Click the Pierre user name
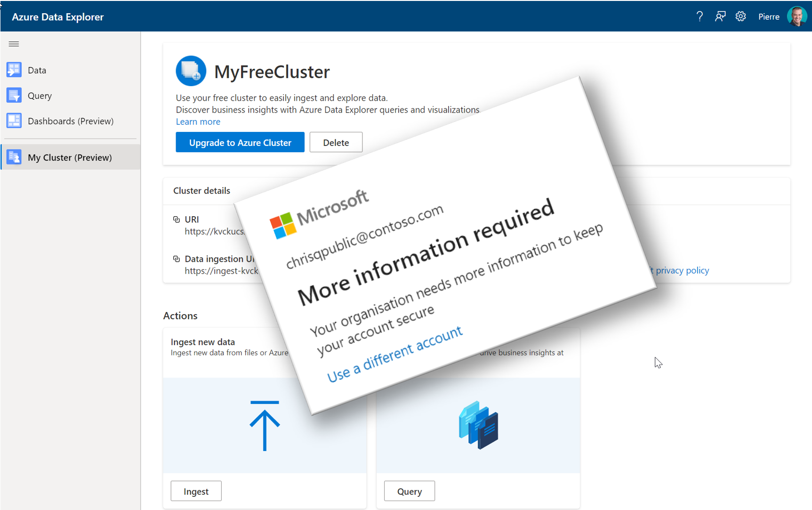 pos(769,17)
